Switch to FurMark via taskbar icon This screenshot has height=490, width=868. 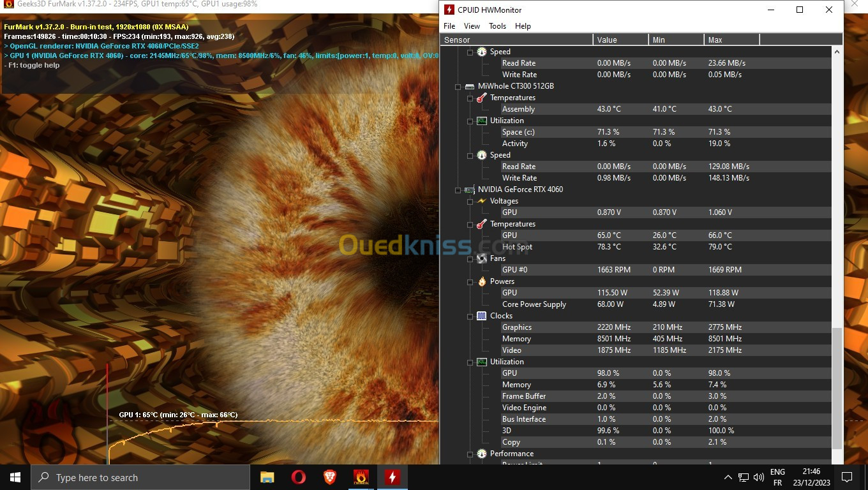coord(361,477)
